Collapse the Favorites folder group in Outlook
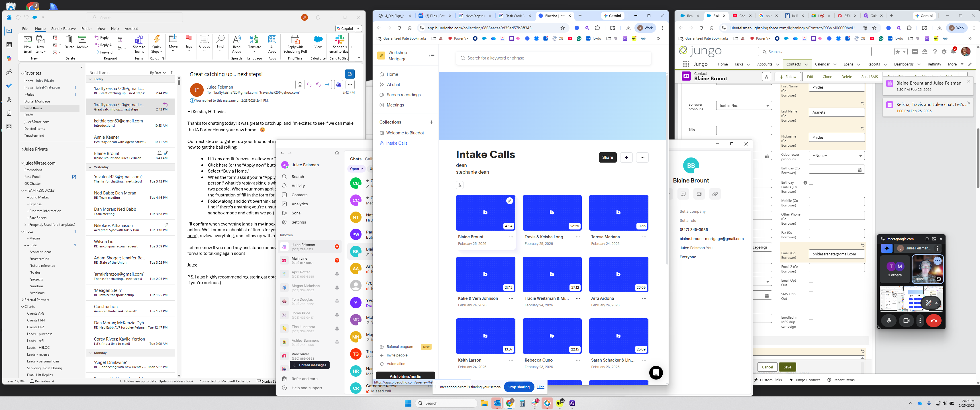This screenshot has height=410, width=980. click(23, 73)
